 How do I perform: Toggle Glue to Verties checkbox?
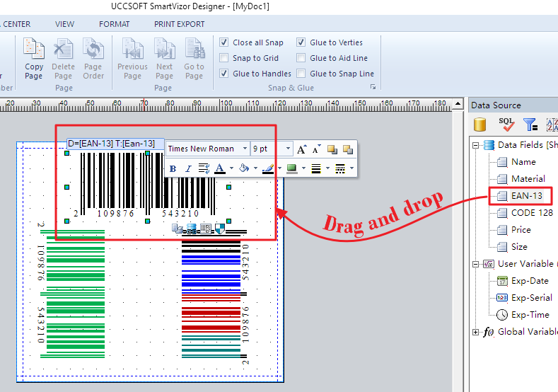[x=301, y=42]
